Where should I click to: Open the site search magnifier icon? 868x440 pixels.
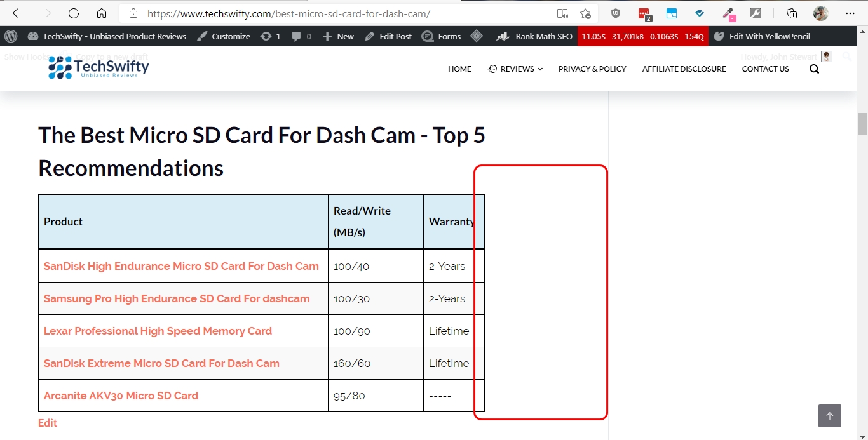click(x=814, y=69)
